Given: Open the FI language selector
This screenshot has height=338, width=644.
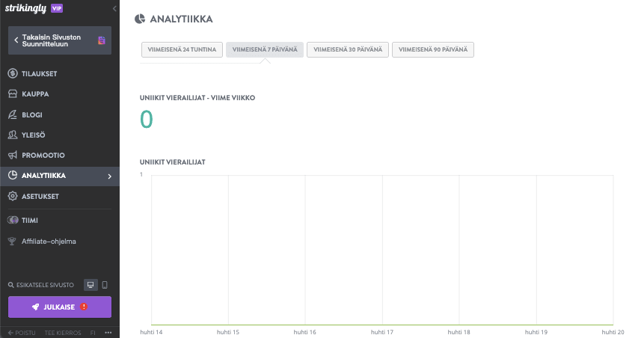Looking at the screenshot, I should [x=93, y=333].
